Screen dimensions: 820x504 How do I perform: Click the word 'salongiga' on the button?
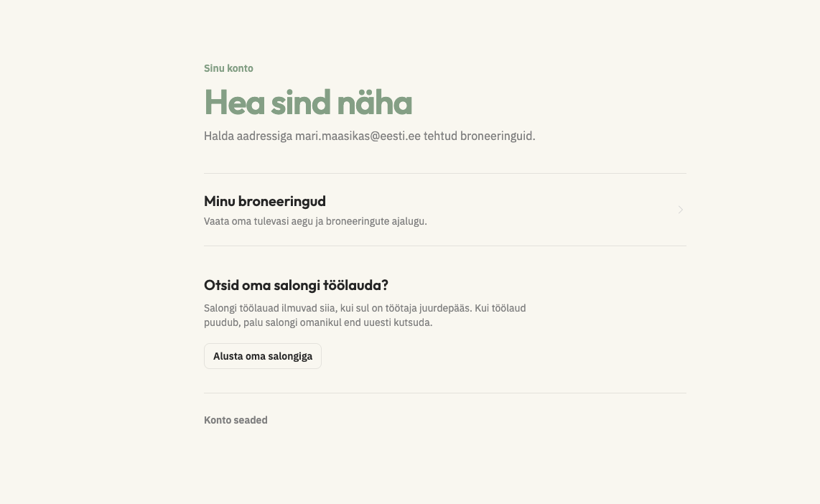289,357
